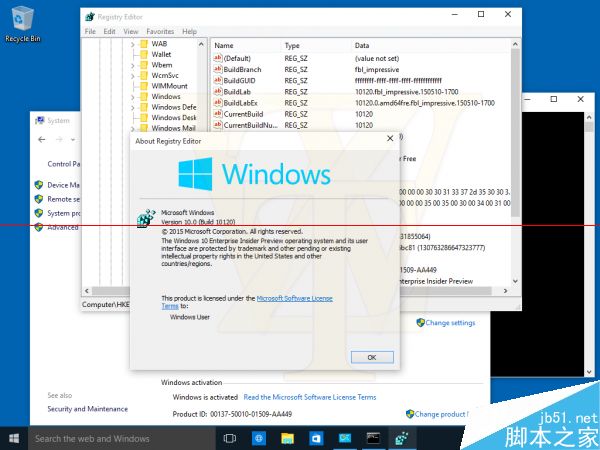Select the (Default) value icon

[x=218, y=58]
